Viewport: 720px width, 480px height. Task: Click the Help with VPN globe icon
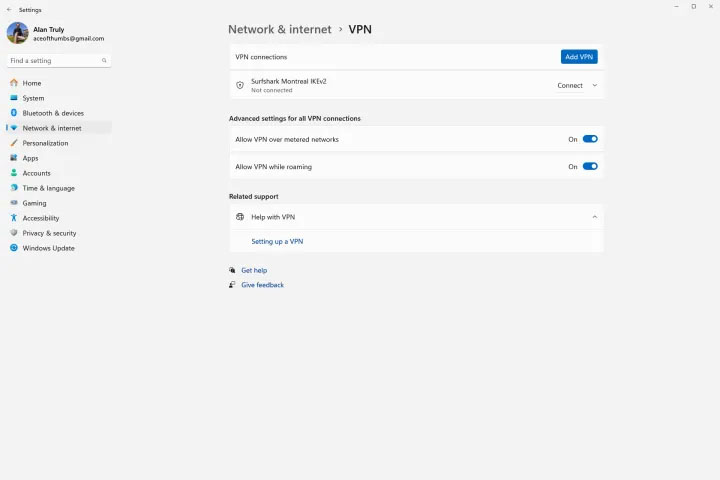click(x=240, y=217)
